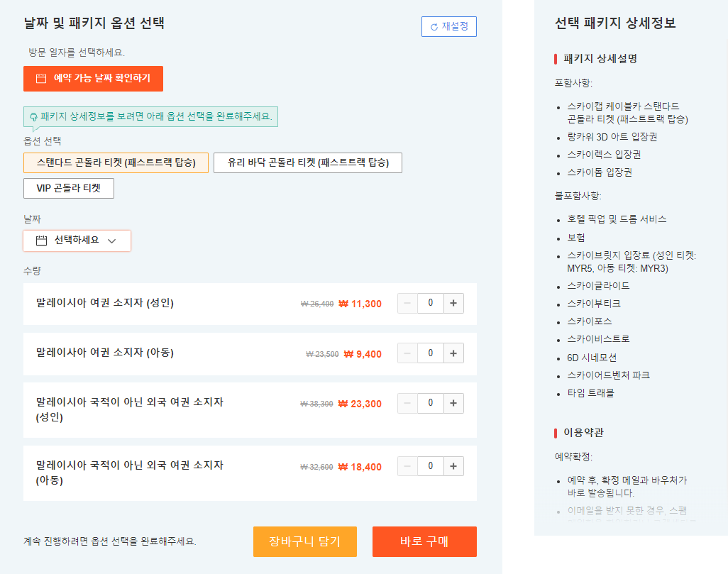The height and width of the screenshot is (574, 728).
Task: Click strikethrough original price ₩ 38,300
Action: 316,404
